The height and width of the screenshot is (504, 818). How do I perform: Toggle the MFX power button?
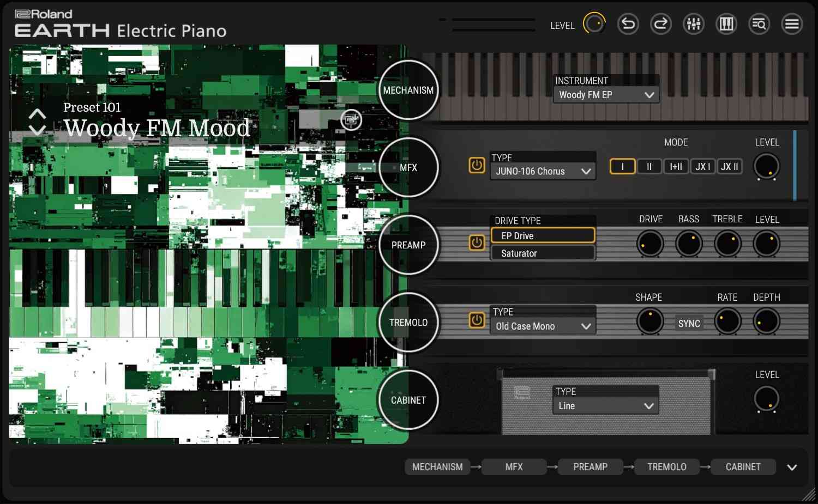477,165
